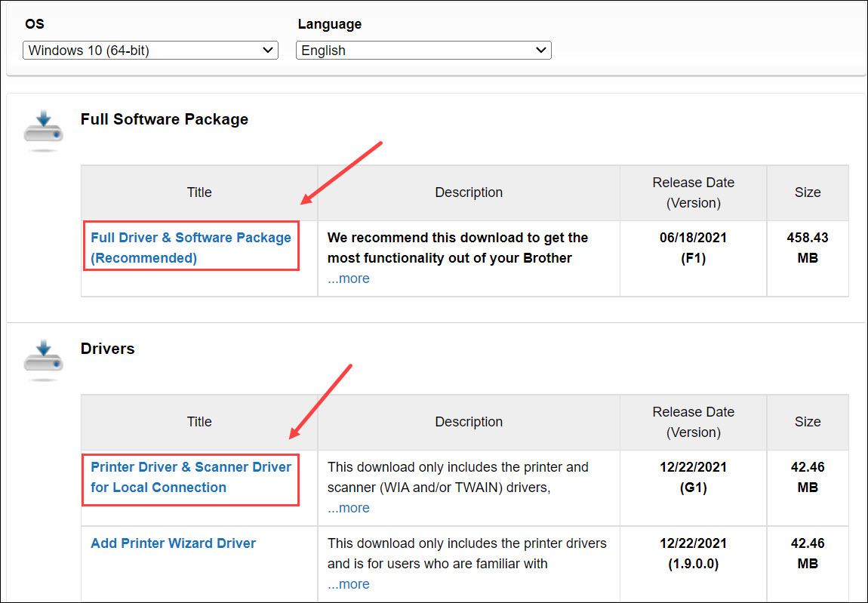Open the Language dropdown set to English
This screenshot has width=868, height=603.
[423, 51]
